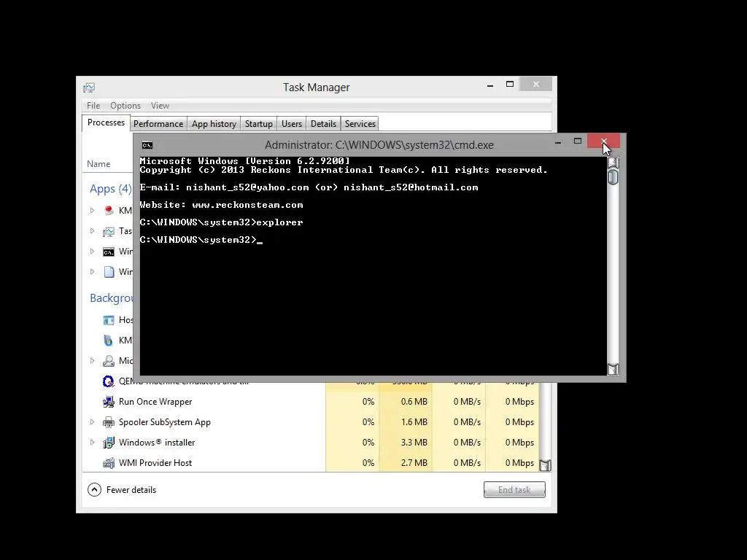The height and width of the screenshot is (560, 747).
Task: Switch to the Details tab
Action: coord(323,124)
